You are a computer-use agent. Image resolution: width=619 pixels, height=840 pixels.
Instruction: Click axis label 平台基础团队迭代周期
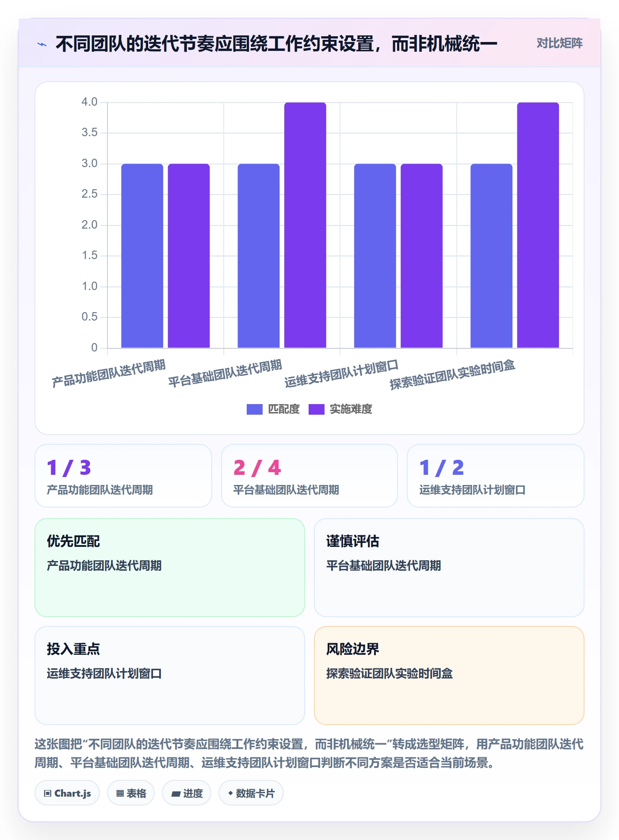pos(225,373)
